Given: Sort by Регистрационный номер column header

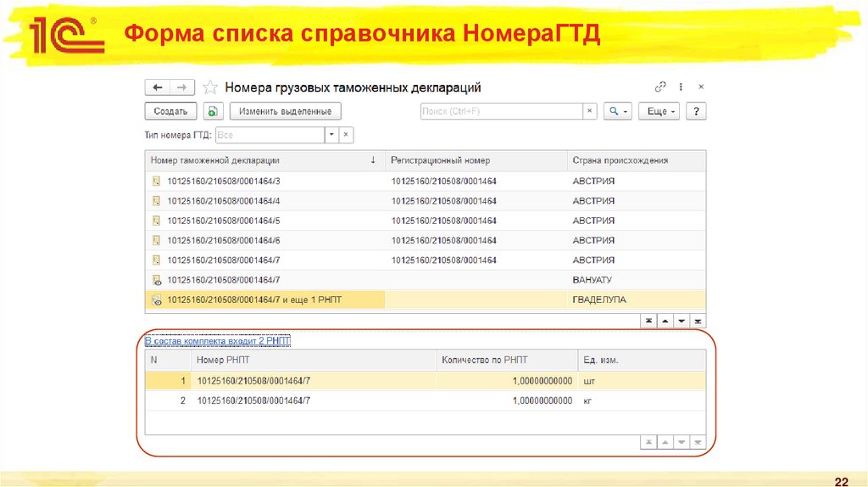Looking at the screenshot, I should tap(476, 160).
